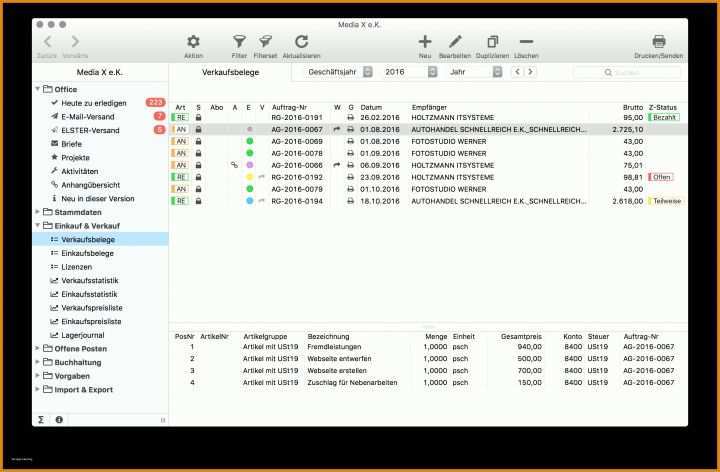This screenshot has height=472, width=720.
Task: Go back with Zurück arrow
Action: pos(47,42)
